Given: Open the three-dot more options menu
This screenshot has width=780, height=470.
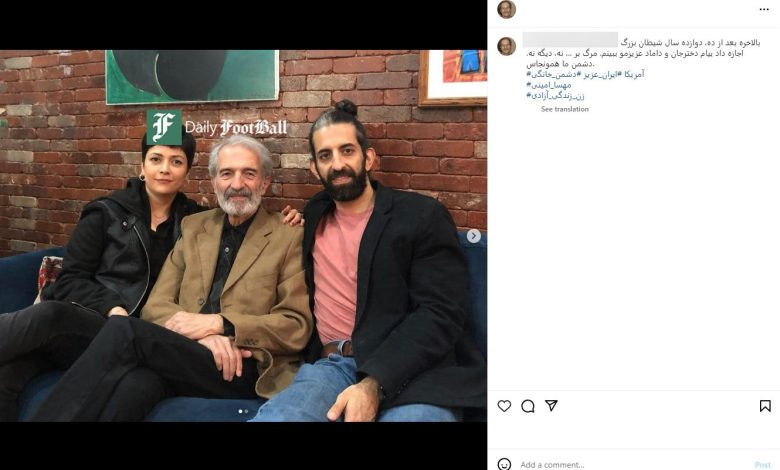Looking at the screenshot, I should [x=764, y=9].
